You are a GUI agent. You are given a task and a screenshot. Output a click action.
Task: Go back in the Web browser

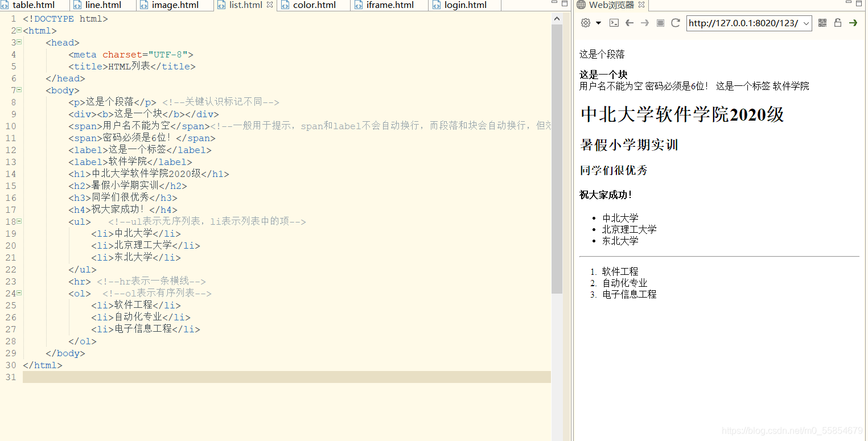point(630,23)
